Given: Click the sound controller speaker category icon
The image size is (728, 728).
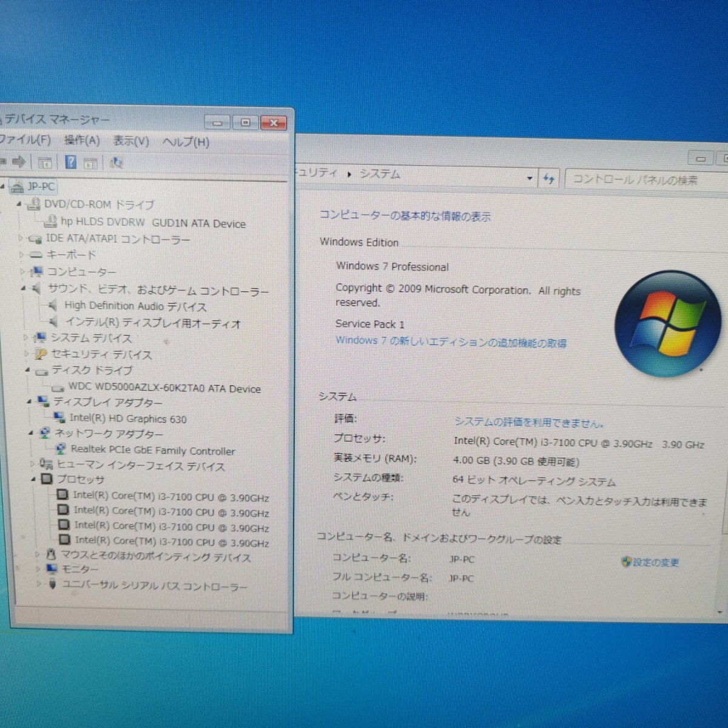Looking at the screenshot, I should [x=37, y=289].
